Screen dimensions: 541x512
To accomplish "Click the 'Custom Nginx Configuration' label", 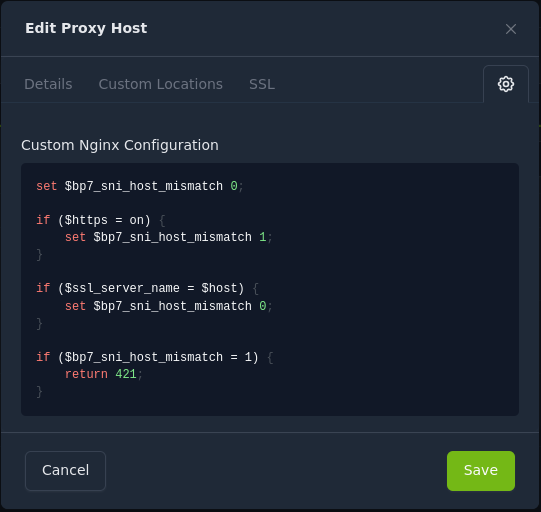I will [120, 145].
